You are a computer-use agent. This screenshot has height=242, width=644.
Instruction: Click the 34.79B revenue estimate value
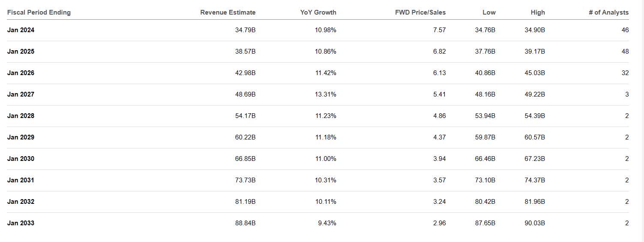tap(245, 30)
